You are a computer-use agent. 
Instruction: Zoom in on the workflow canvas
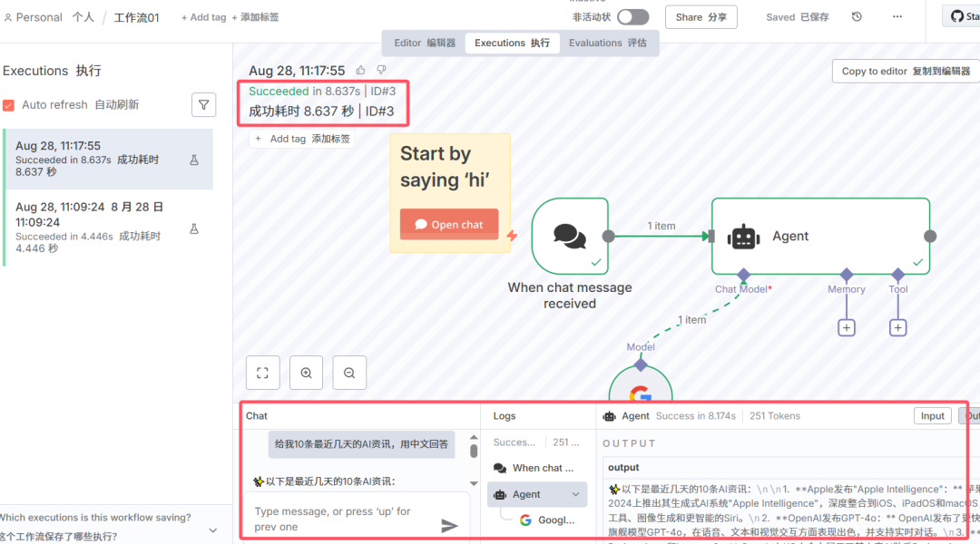click(x=307, y=373)
